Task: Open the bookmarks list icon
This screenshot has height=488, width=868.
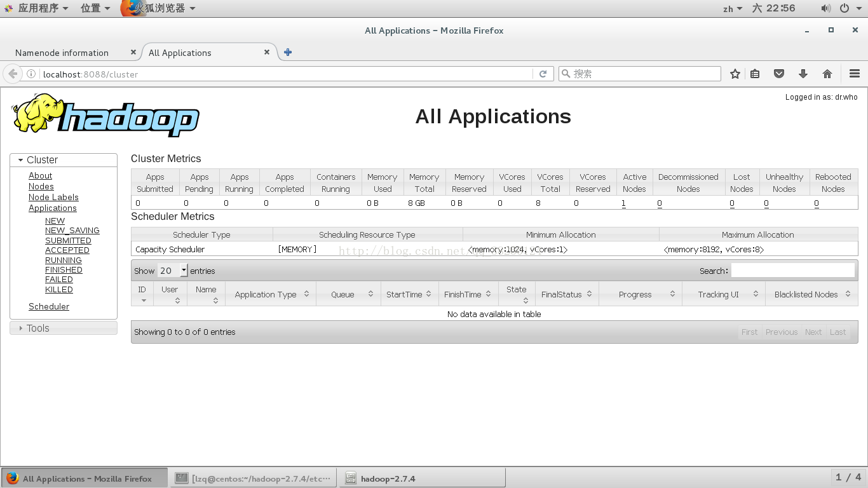Action: (755, 74)
